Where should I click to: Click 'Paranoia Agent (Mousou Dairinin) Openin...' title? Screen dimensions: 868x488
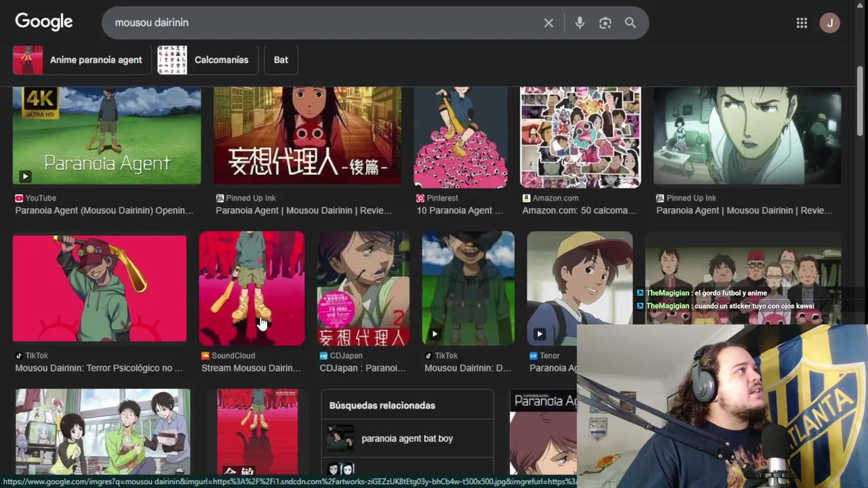coord(104,211)
